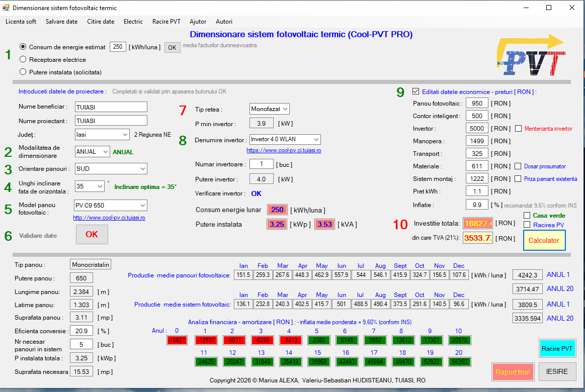The image size is (585, 392).
Task: Click the yellow Calculator button
Action: tap(544, 240)
